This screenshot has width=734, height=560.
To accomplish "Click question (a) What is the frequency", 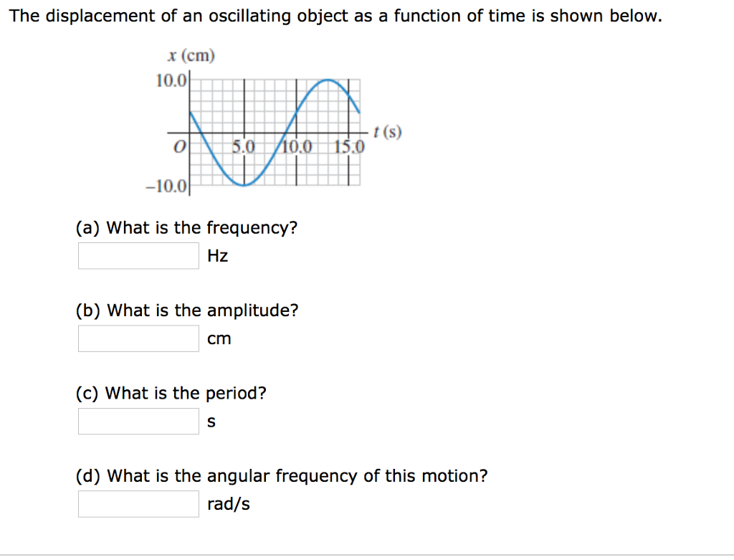I will click(x=188, y=227).
